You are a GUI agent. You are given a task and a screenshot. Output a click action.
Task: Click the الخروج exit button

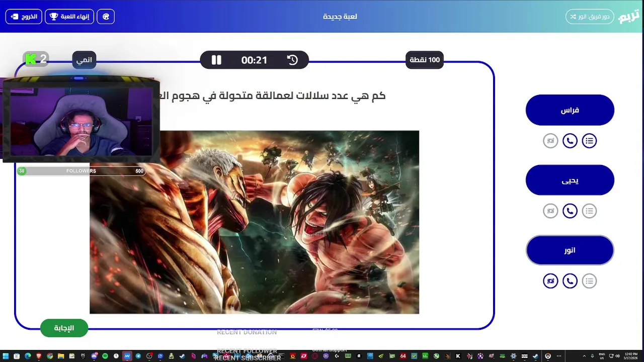25,17
